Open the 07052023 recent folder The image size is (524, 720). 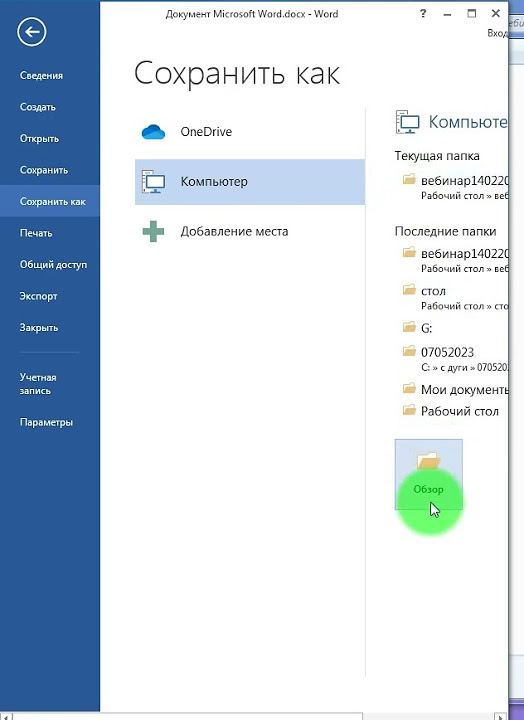click(x=452, y=359)
